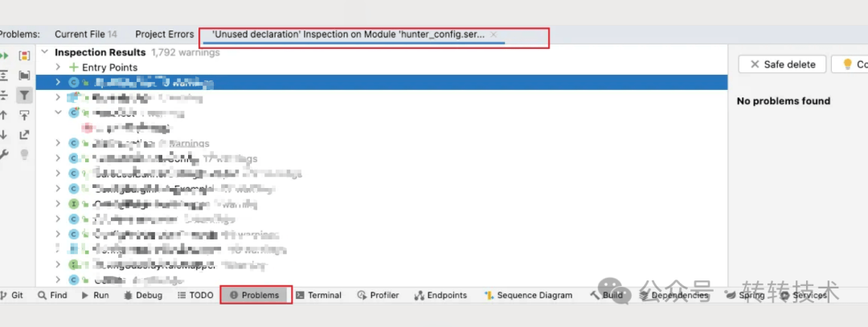Screen dimensions: 868x327
Task: Open the Sequence Diagram tool window
Action: (x=528, y=295)
